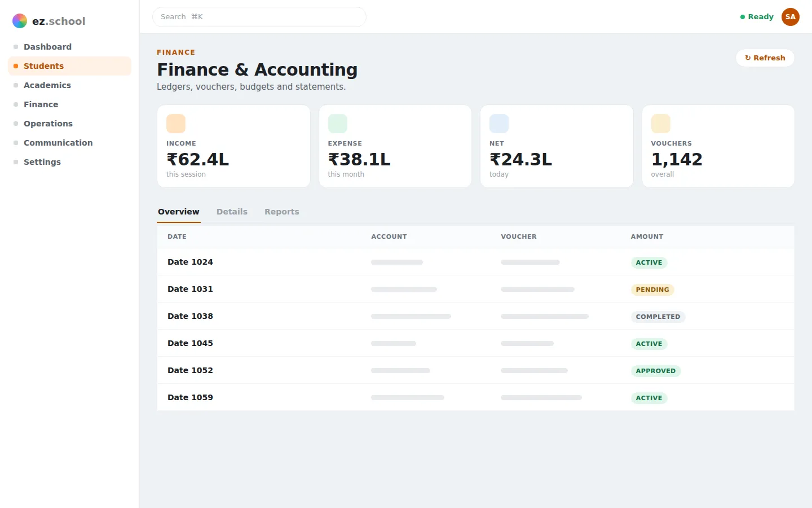Switch to the Overview tab
Viewport: 812px width, 508px height.
[x=179, y=212]
